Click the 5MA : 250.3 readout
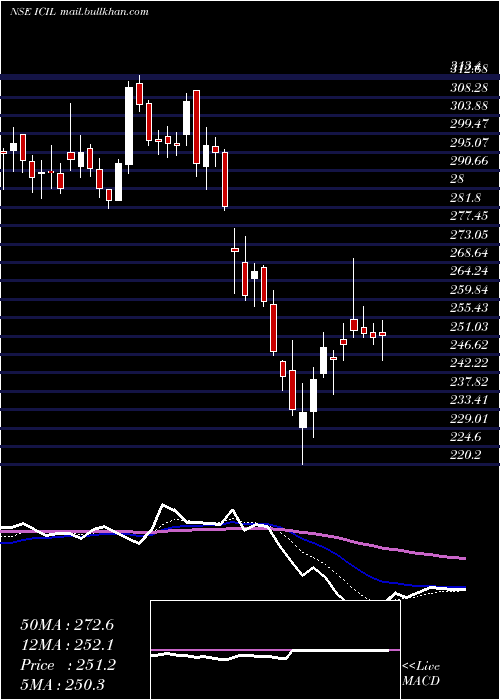This screenshot has width=500, height=700. (62, 684)
